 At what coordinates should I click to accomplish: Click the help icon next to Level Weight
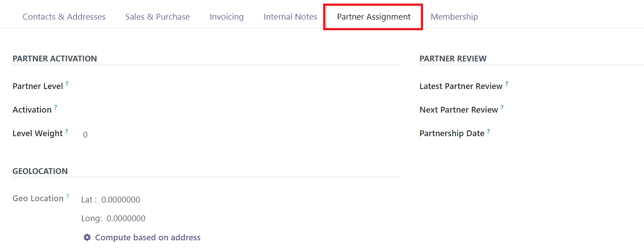pos(67,131)
